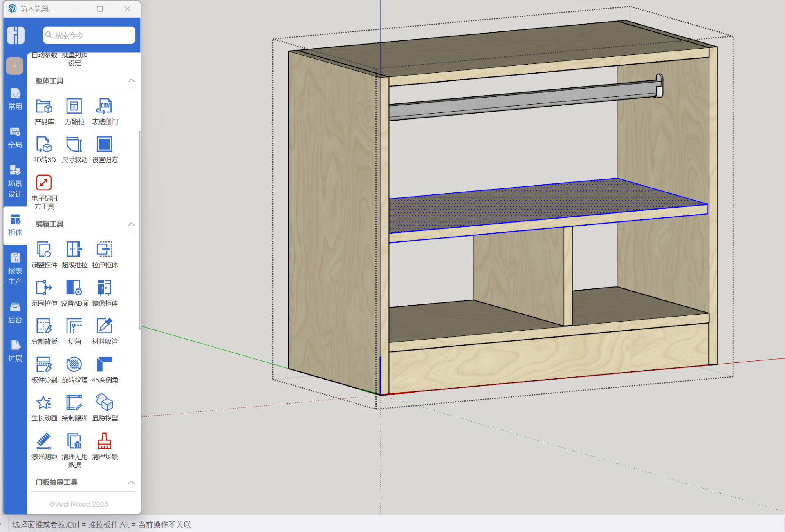The height and width of the screenshot is (532, 785).
Task: Collapse the 柜体工具 section
Action: click(x=131, y=81)
